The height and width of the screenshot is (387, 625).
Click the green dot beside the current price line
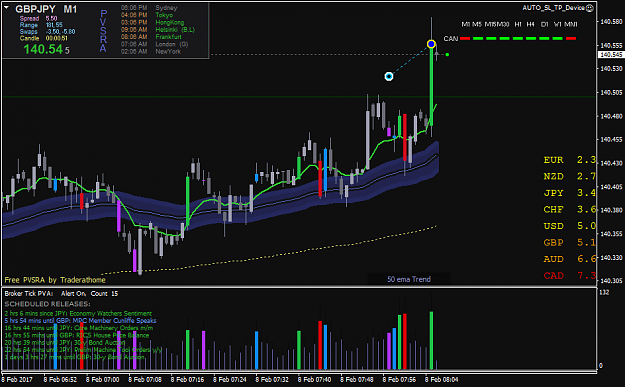447,55
